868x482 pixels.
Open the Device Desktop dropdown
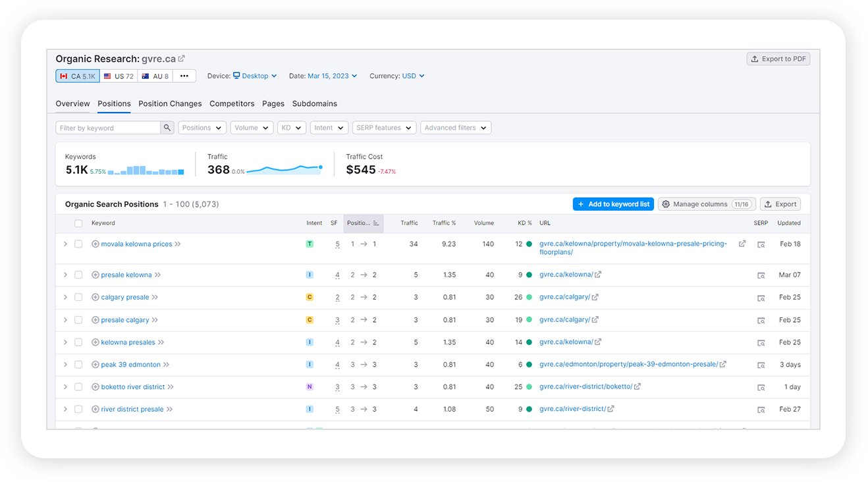255,76
